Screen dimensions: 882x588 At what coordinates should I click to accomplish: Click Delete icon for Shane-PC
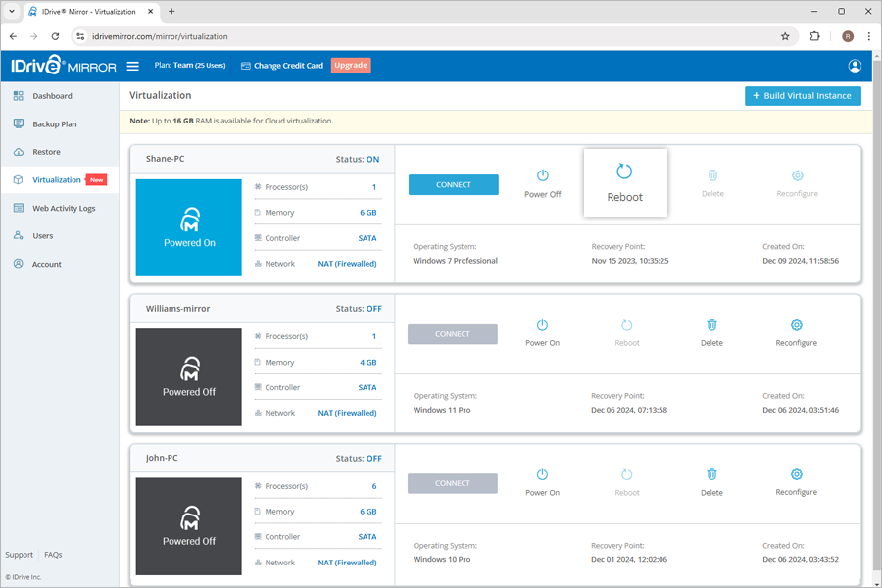click(712, 175)
